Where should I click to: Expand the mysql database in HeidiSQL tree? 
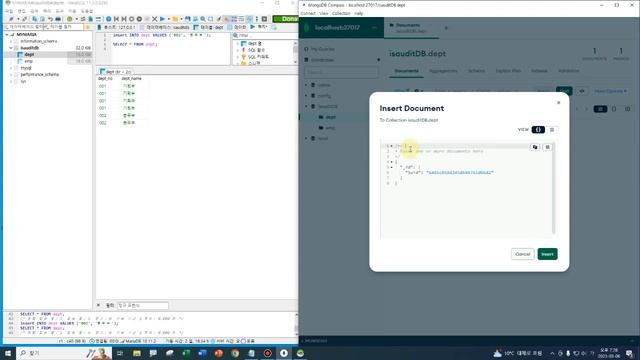[11, 68]
